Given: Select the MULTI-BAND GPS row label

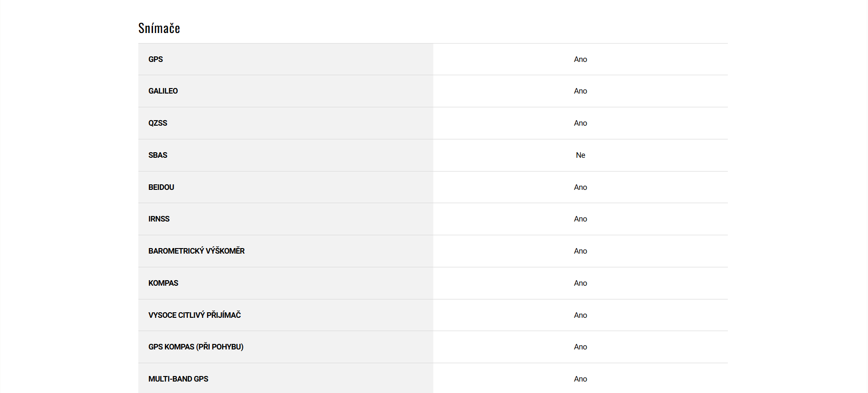Looking at the screenshot, I should (178, 379).
